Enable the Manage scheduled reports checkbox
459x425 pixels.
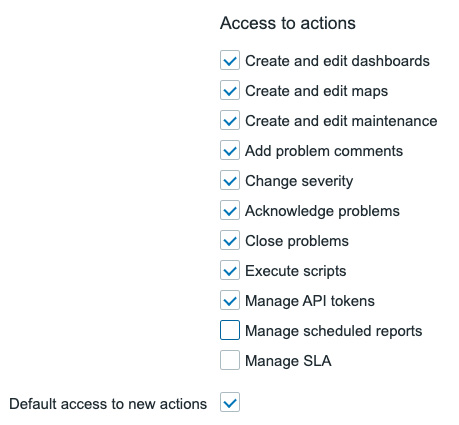pyautogui.click(x=230, y=330)
